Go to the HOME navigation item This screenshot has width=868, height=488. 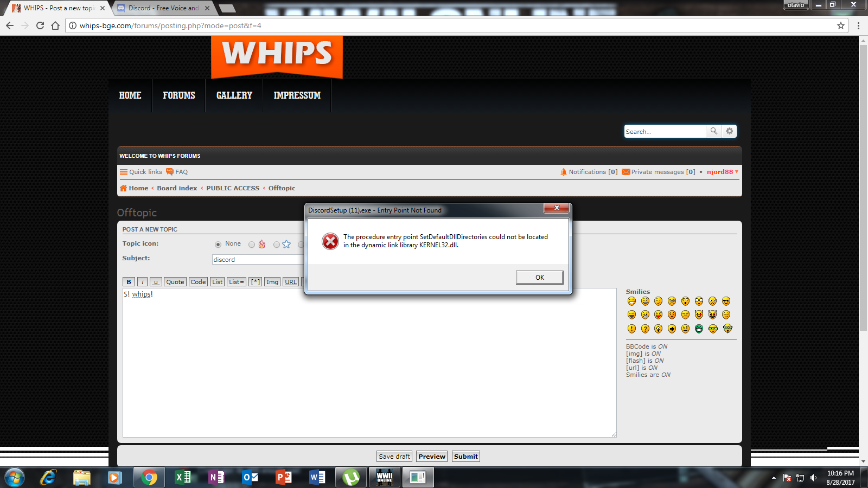click(130, 95)
